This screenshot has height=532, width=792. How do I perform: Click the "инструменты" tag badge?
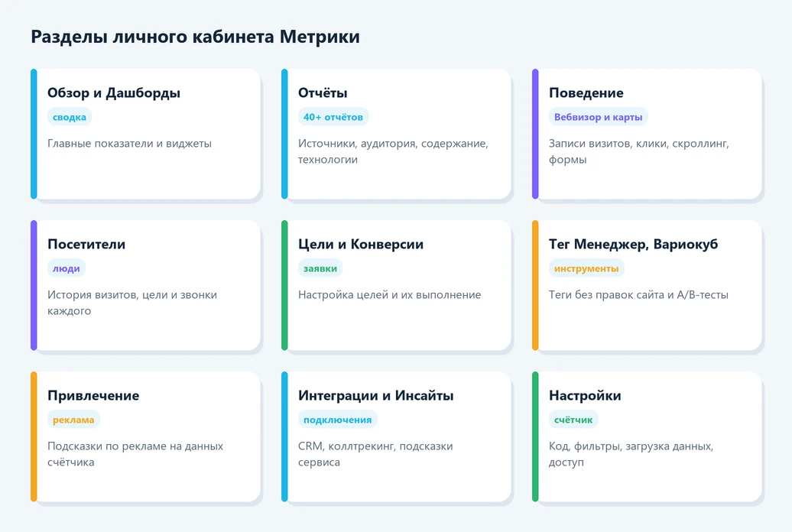coord(586,268)
